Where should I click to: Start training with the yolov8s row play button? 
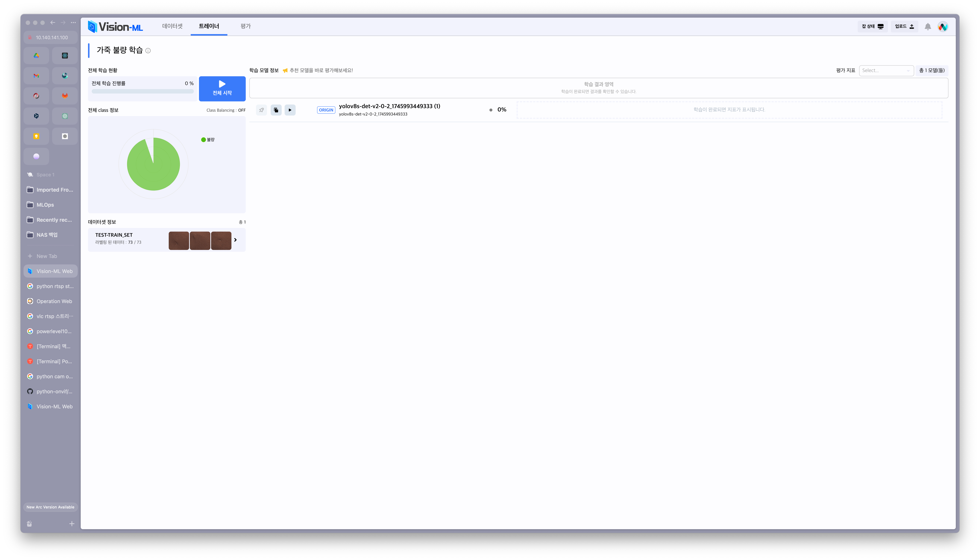pyautogui.click(x=290, y=110)
